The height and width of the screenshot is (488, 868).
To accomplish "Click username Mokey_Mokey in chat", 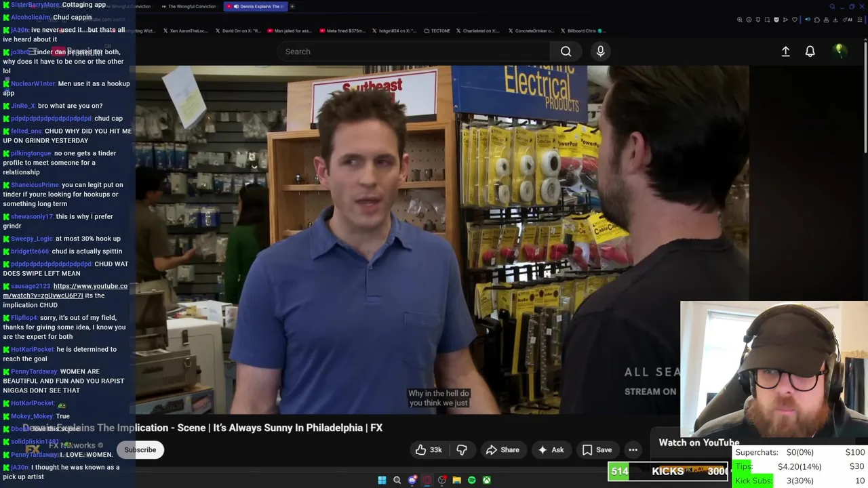I will [32, 416].
